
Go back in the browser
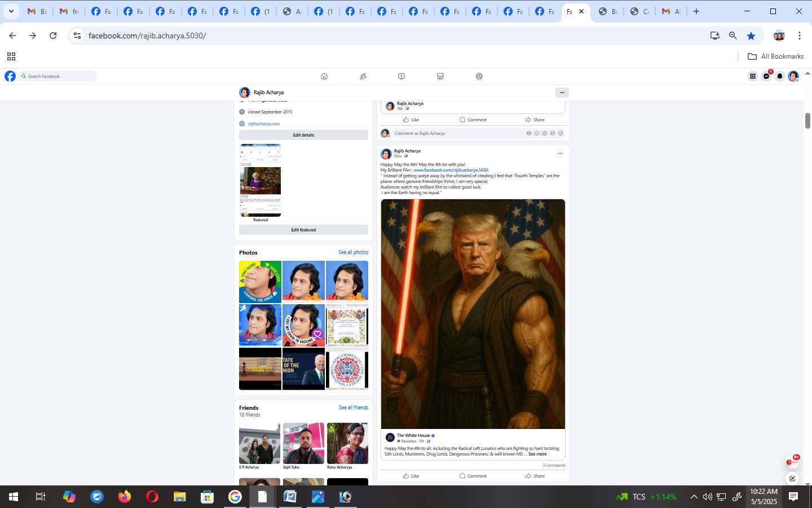[12, 36]
